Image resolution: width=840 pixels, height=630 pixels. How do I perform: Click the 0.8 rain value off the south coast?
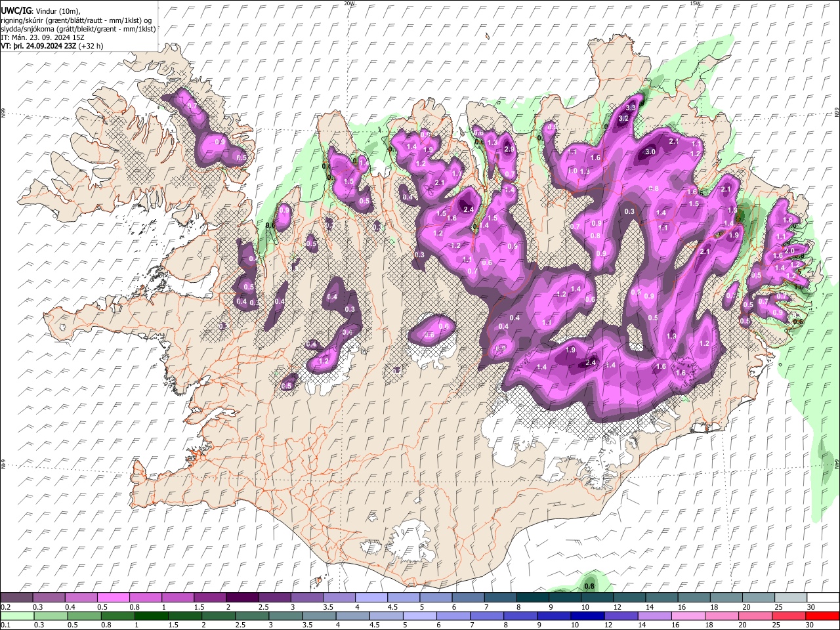point(589,586)
